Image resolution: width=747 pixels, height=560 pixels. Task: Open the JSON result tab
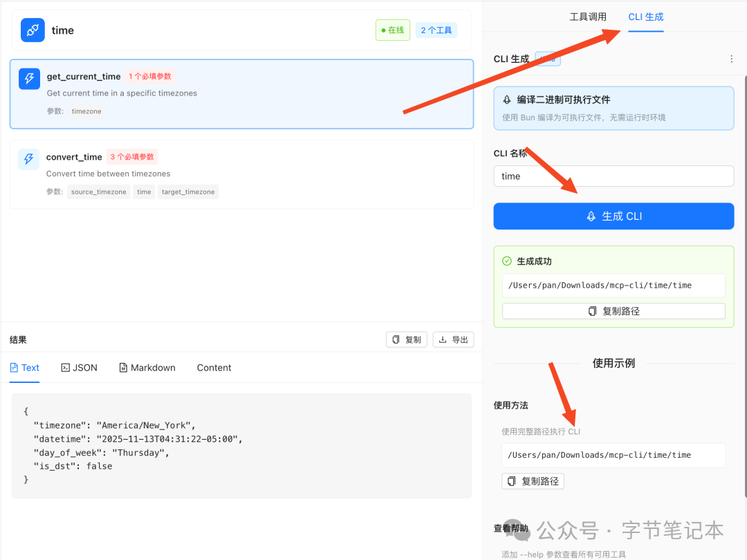79,368
